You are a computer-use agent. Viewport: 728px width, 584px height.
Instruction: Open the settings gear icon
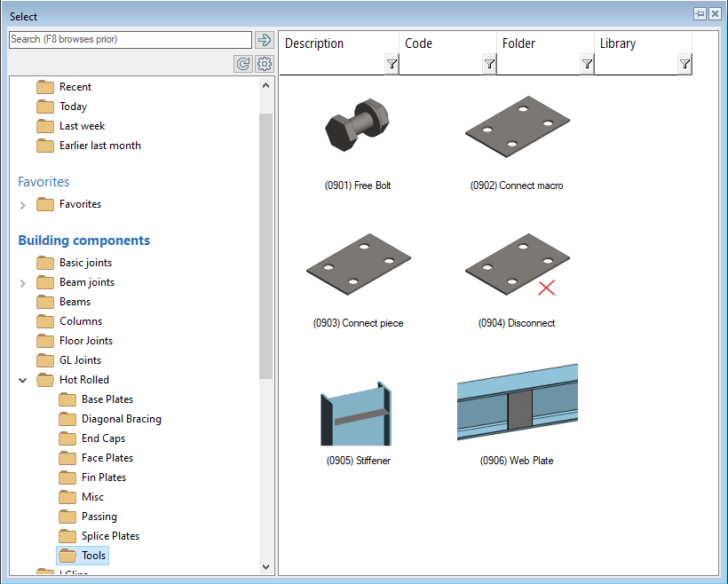[264, 64]
